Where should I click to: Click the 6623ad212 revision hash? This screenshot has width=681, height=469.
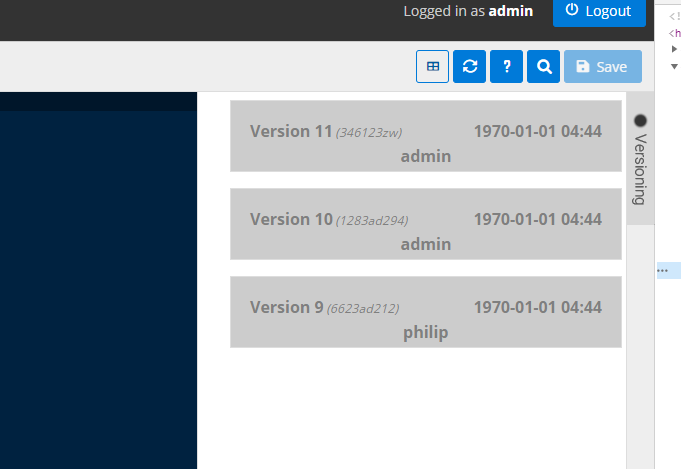(x=362, y=309)
